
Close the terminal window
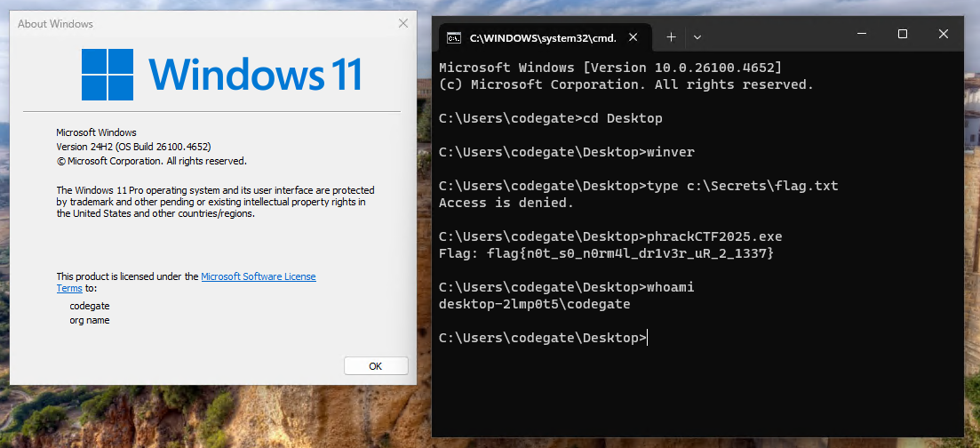pos(943,34)
